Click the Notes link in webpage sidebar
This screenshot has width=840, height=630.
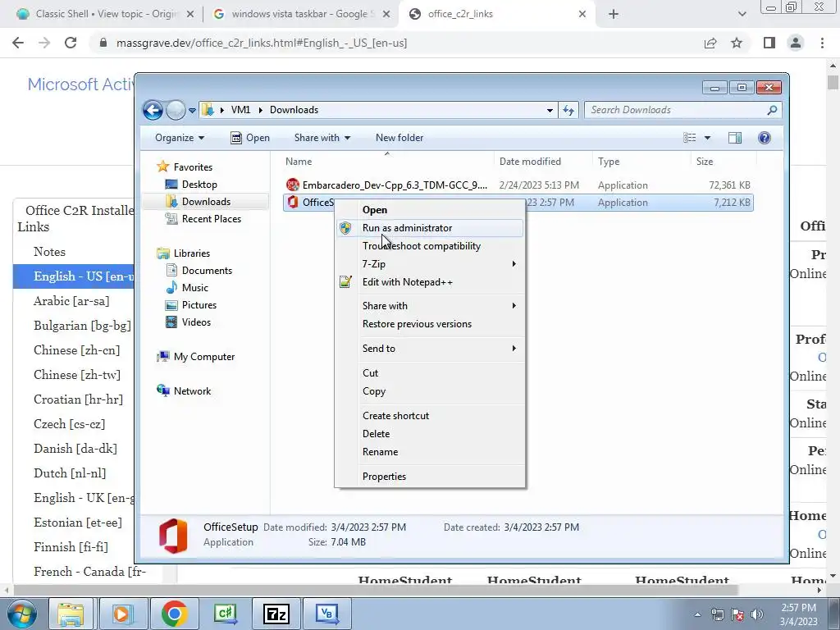coord(49,252)
